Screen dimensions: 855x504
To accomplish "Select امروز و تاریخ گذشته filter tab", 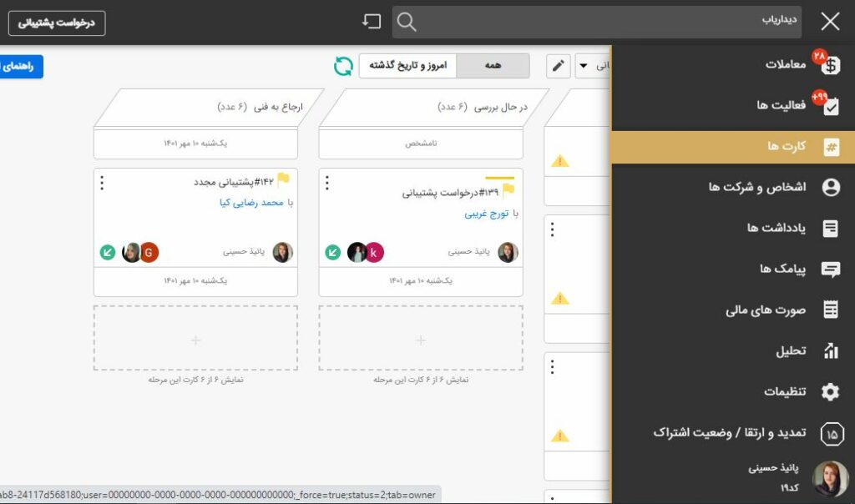I will click(x=407, y=65).
